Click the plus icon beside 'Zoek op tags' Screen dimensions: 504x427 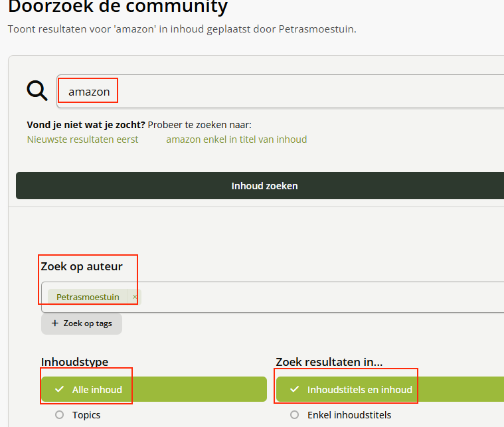pyautogui.click(x=55, y=323)
